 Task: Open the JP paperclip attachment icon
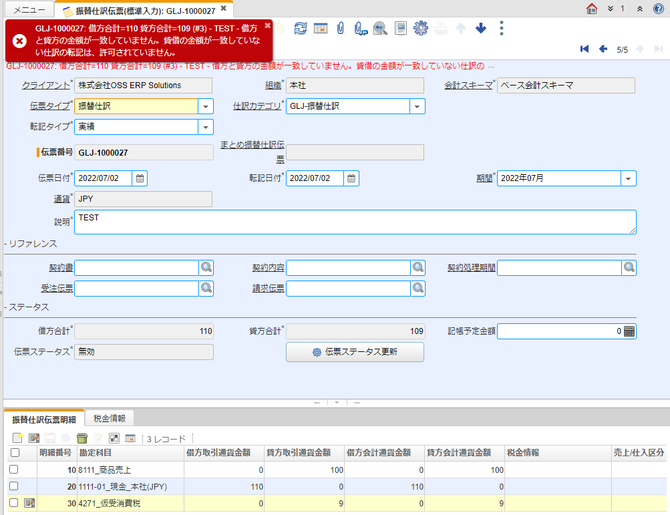[x=361, y=29]
